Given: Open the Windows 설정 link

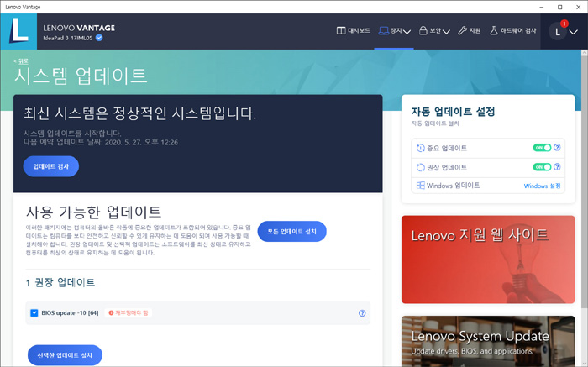Looking at the screenshot, I should pyautogui.click(x=542, y=186).
